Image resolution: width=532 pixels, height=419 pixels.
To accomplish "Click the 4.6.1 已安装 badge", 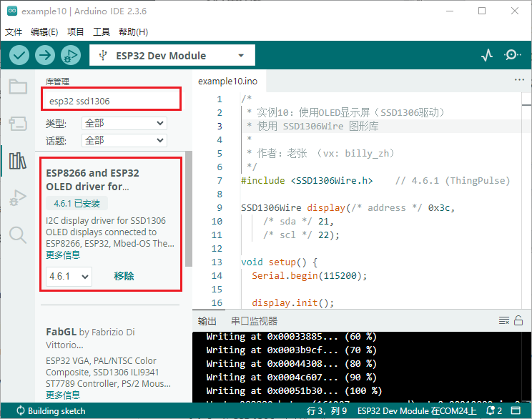I will click(x=77, y=204).
